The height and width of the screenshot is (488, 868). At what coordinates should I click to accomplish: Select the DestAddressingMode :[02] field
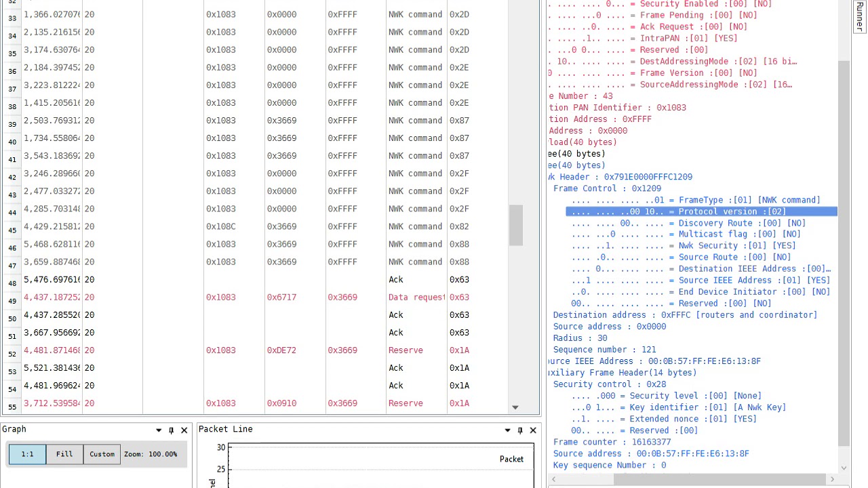click(x=673, y=61)
